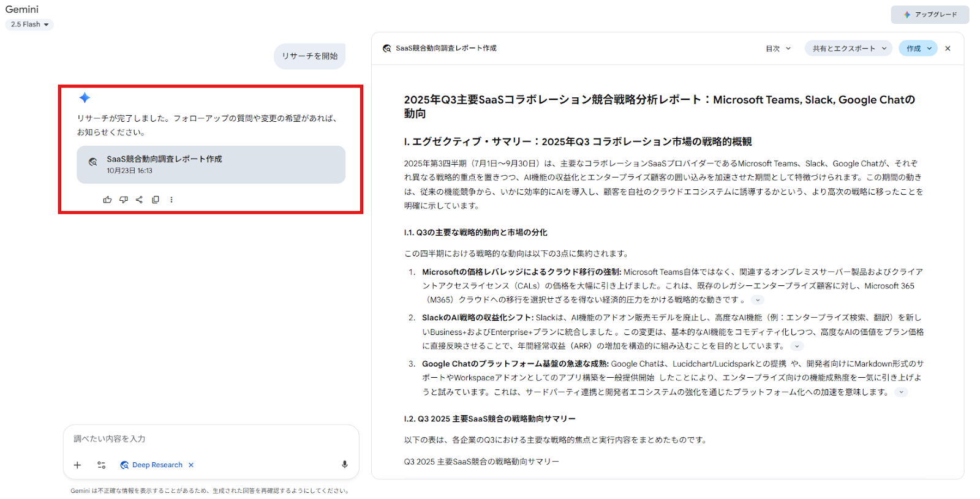Viewport: 980px width, 499px height.
Task: Click the Gemini logo
Action: point(22,9)
